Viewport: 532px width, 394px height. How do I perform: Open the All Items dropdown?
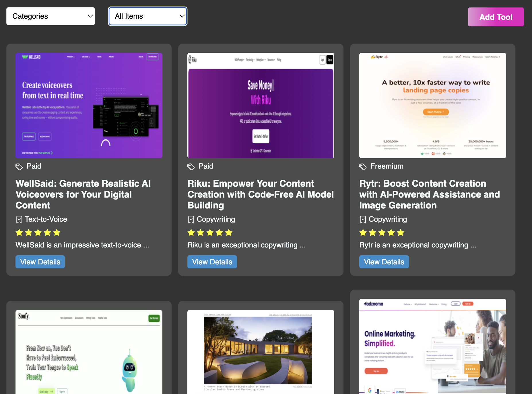click(148, 16)
